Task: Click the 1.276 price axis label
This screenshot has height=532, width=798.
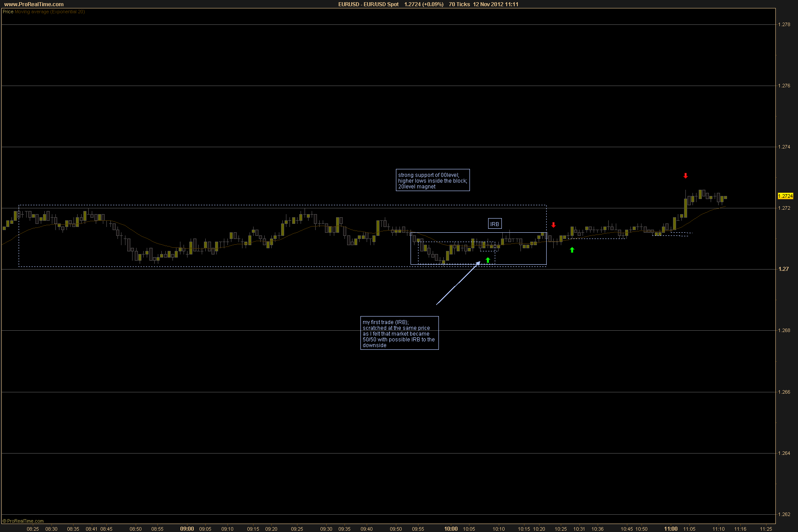Action: pos(784,86)
